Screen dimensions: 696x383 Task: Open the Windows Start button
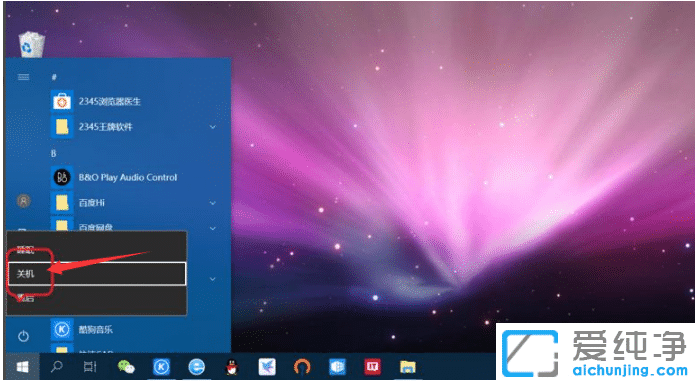(22, 367)
